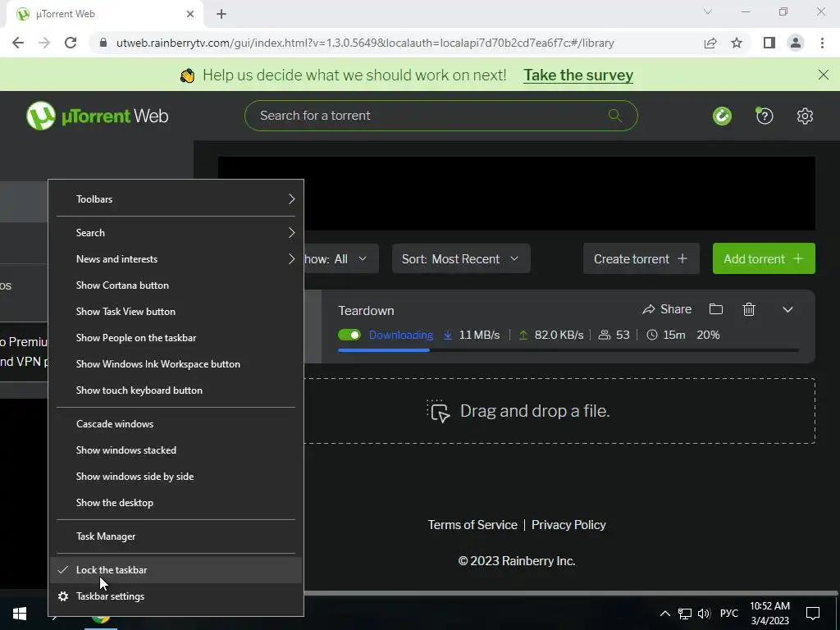Screen dimensions: 840x630
Task: Open the clock showing 10:52 AM
Action: [x=769, y=614]
